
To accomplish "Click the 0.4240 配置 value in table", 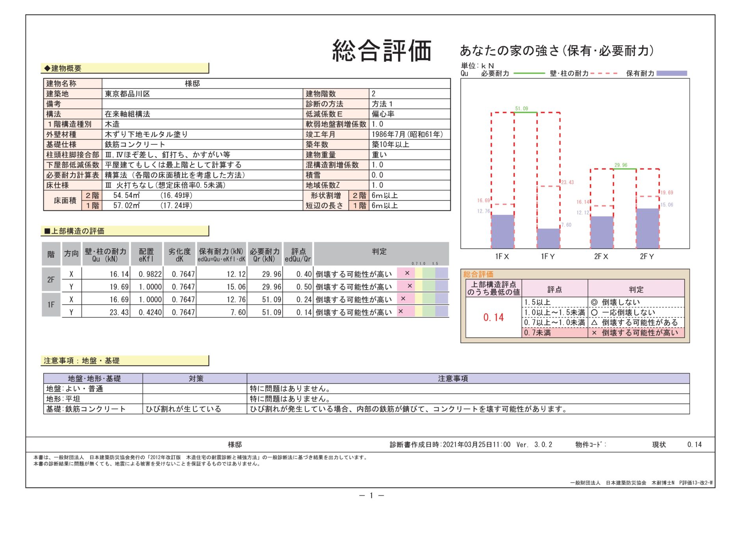I will click(150, 312).
